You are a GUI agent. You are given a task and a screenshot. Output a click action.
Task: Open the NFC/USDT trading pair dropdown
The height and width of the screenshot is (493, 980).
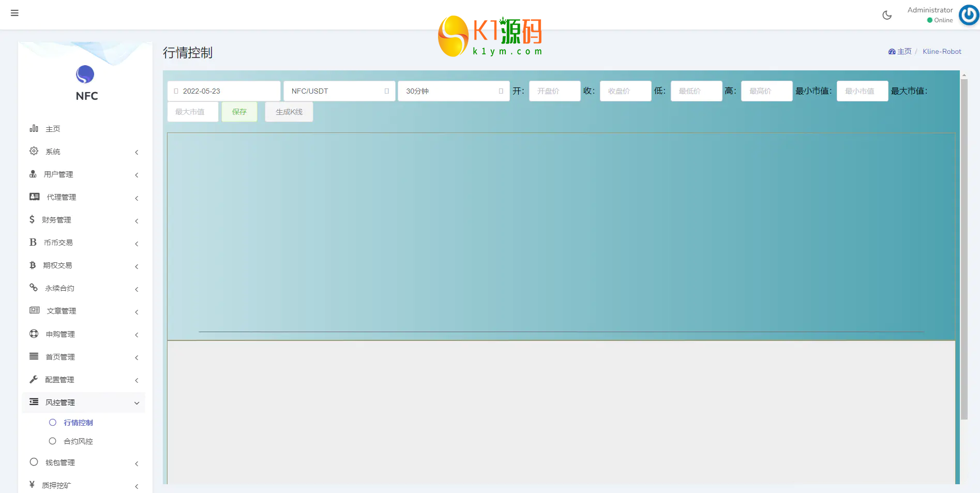[x=339, y=91]
